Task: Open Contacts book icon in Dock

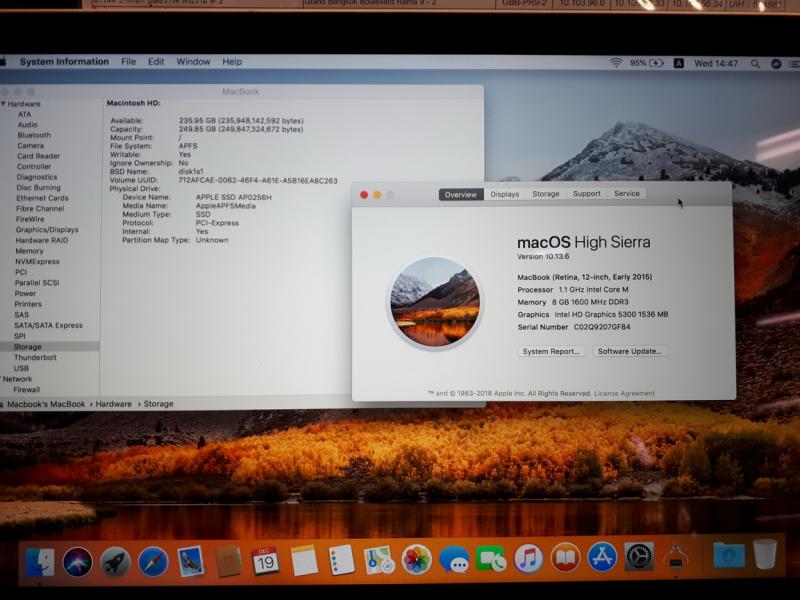Action: 228,561
